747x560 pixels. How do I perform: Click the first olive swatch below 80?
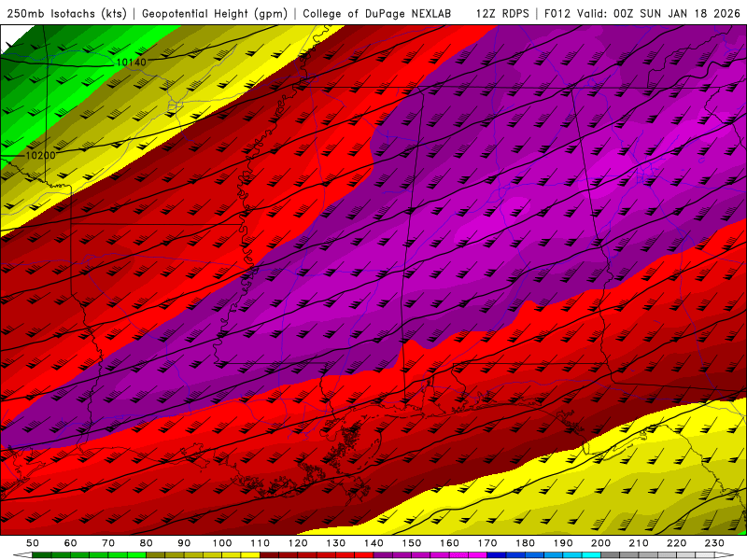coord(156,555)
